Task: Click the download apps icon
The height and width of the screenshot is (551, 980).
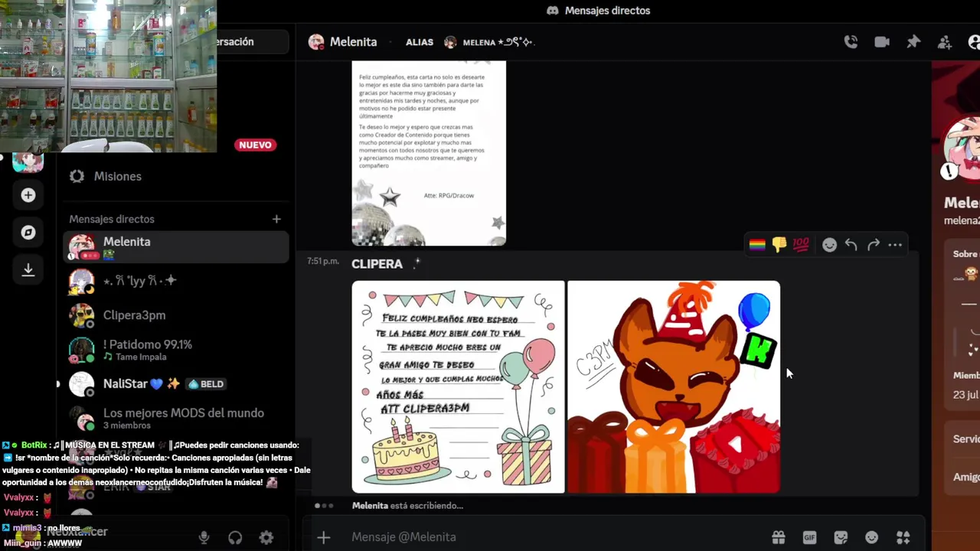Action: (28, 269)
